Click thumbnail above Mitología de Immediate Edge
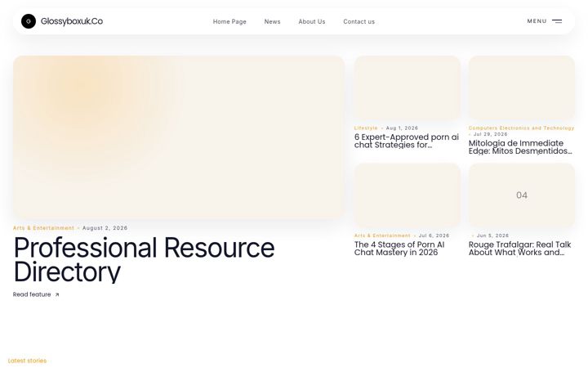 pos(522,88)
